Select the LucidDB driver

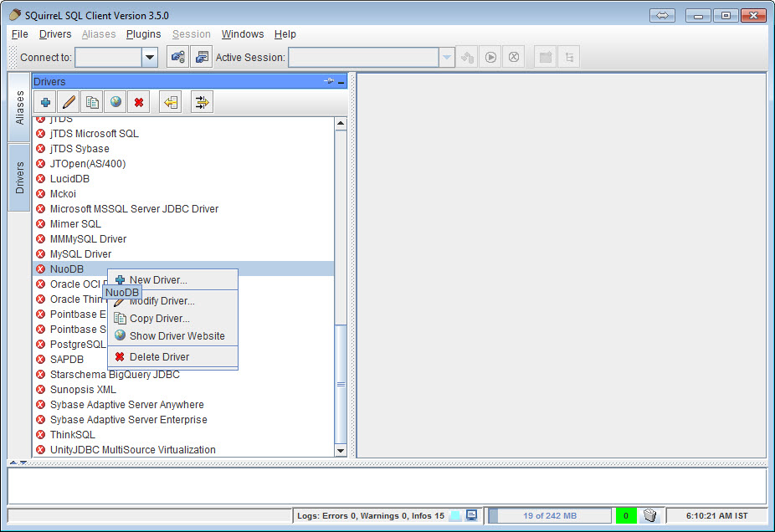(x=183, y=179)
